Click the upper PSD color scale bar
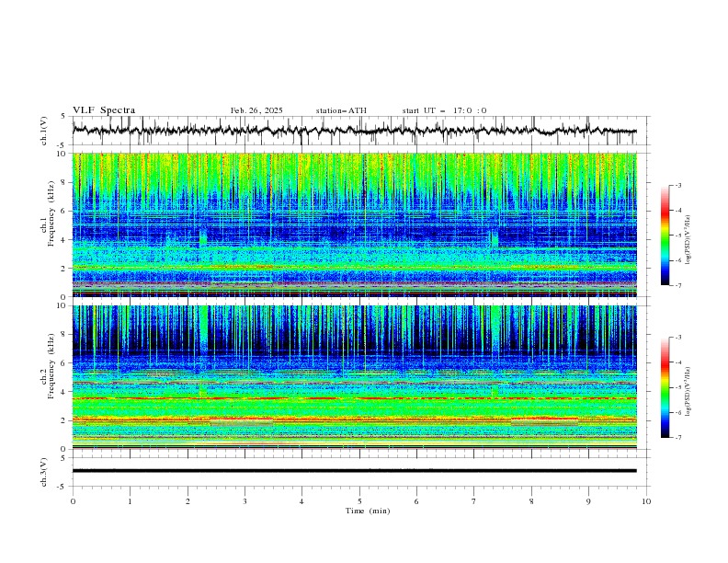Image resolution: width=728 pixels, height=563 pixels. (665, 236)
